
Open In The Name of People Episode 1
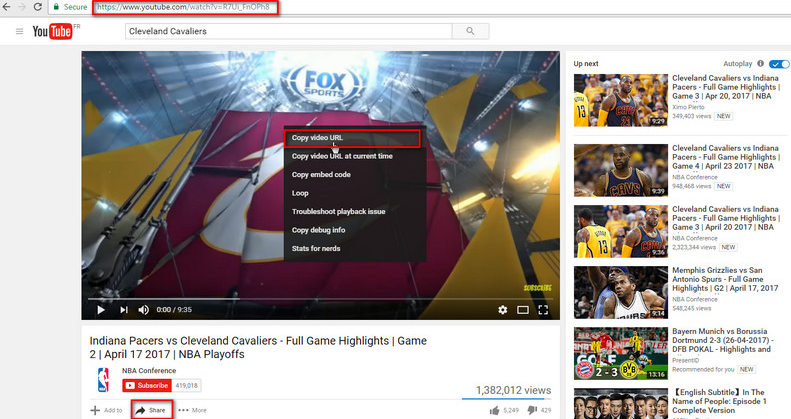721,401
